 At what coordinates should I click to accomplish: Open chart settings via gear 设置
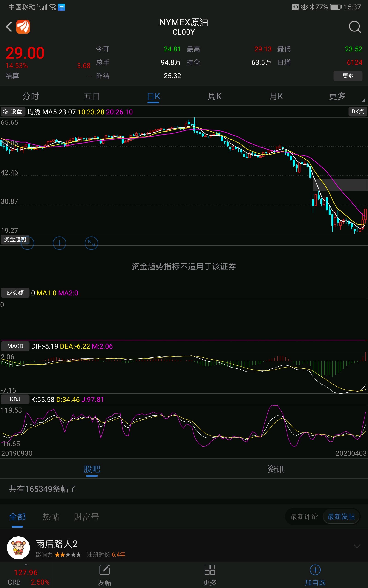point(13,112)
